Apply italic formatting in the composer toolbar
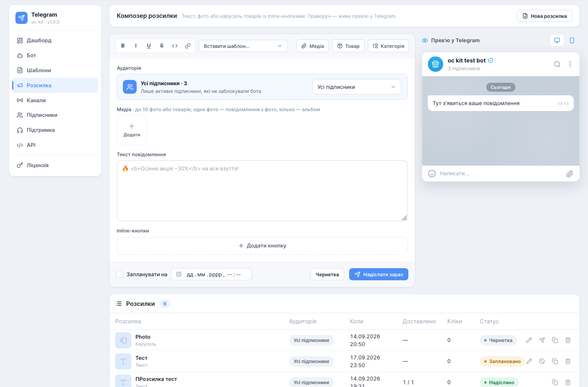588x387 pixels. (136, 46)
